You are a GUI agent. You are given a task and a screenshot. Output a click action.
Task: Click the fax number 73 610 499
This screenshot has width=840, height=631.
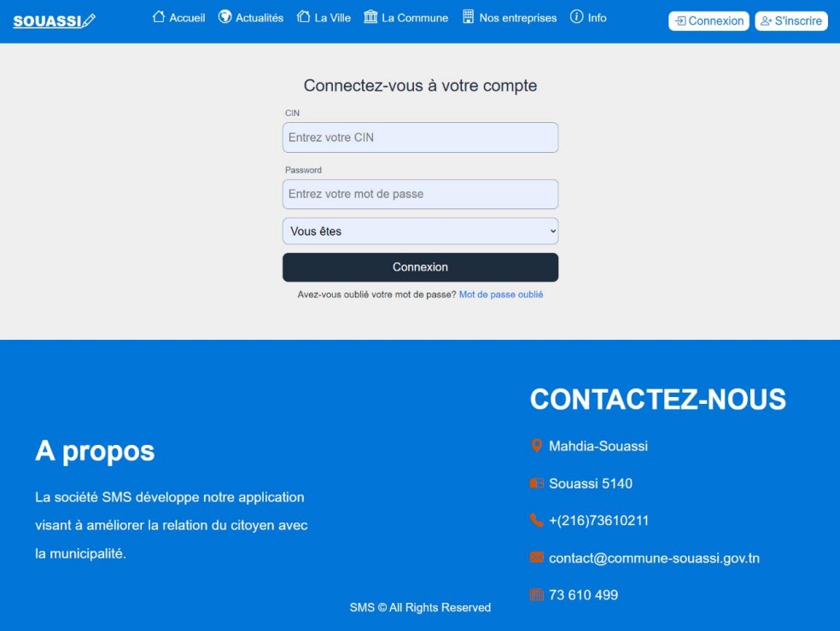[x=583, y=595]
